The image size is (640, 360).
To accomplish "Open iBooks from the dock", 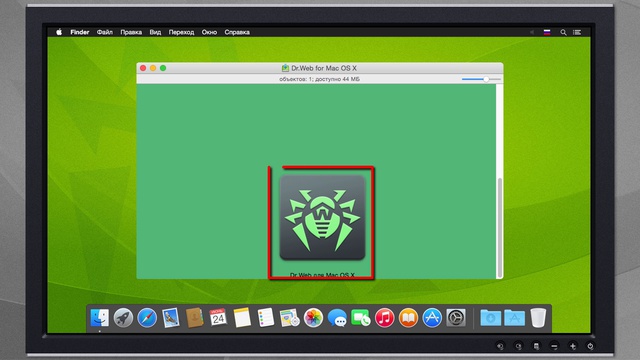I will pyautogui.click(x=408, y=318).
